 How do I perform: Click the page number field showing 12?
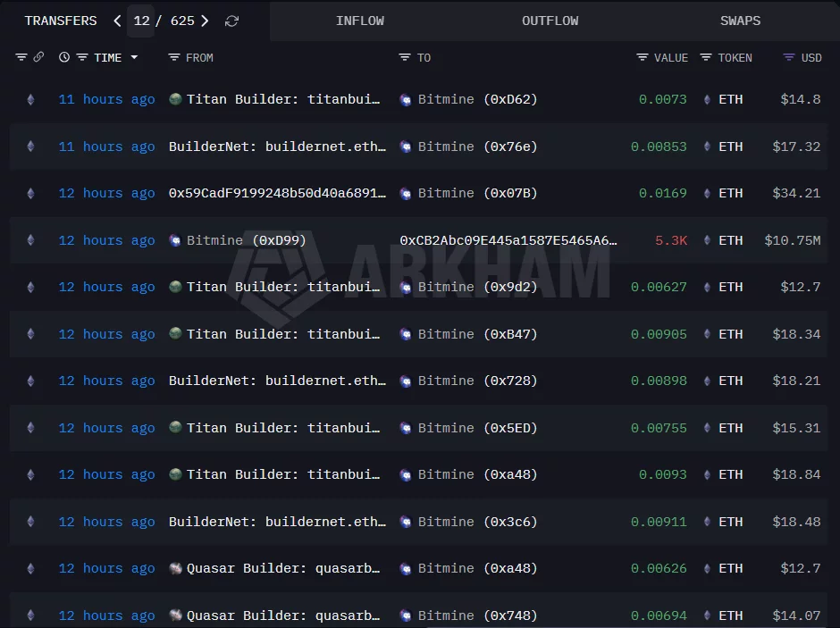coord(140,20)
